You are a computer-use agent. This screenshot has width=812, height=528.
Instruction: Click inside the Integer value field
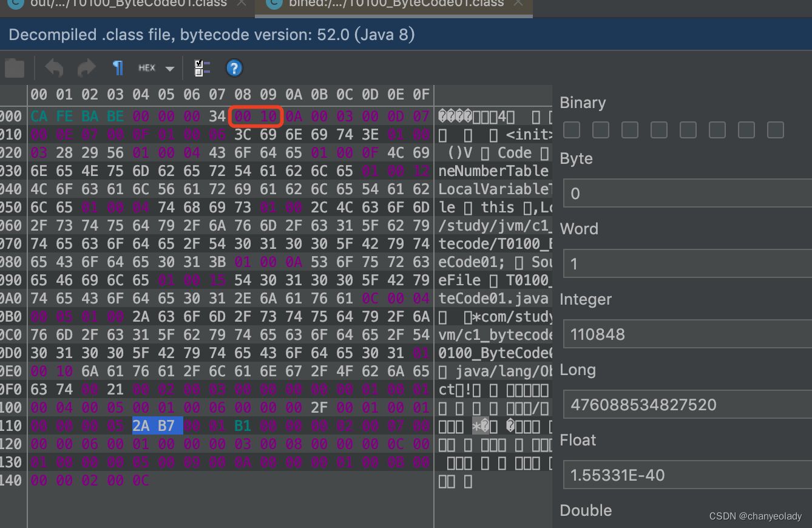click(687, 334)
